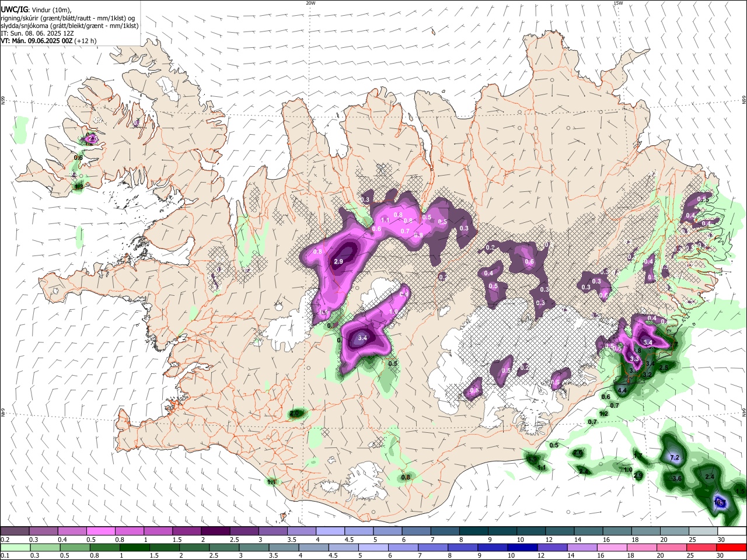The width and height of the screenshot is (747, 560).
Task: Select the 16.1 peak rain value
Action: 719,502
